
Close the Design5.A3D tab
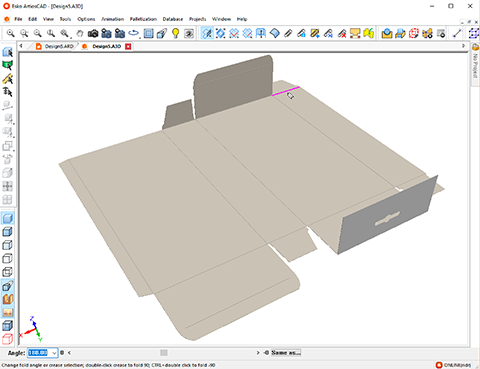click(x=128, y=46)
